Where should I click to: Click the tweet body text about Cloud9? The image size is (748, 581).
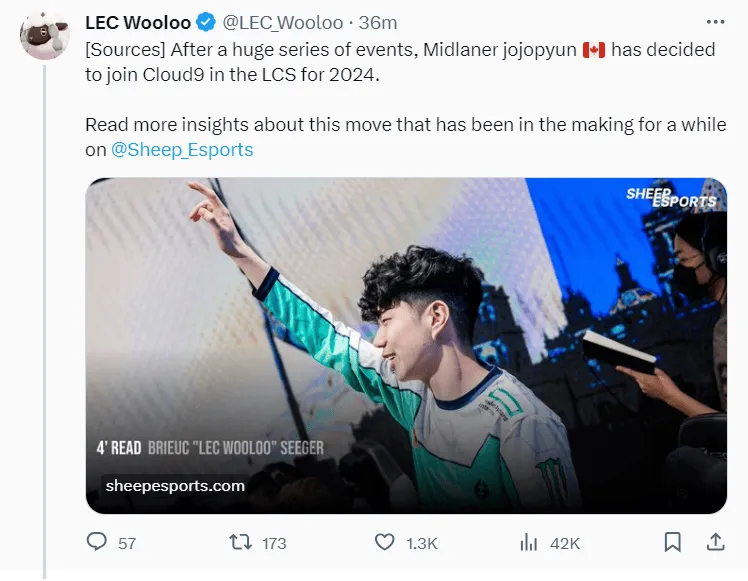pyautogui.click(x=400, y=62)
